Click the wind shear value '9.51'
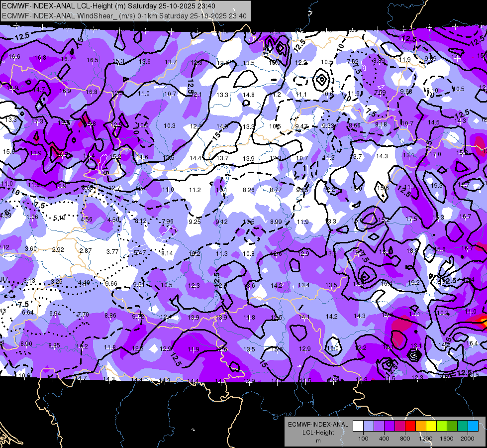 pyautogui.click(x=139, y=284)
